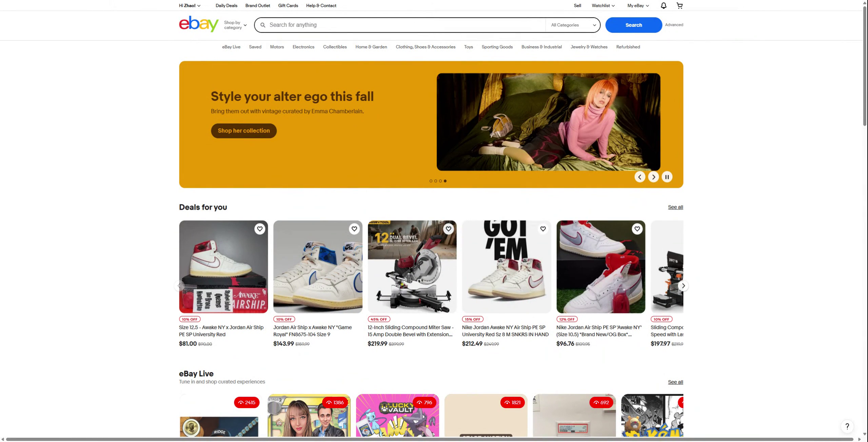The width and height of the screenshot is (868, 442).
Task: Go to previous banner slide arrow
Action: pyautogui.click(x=640, y=177)
